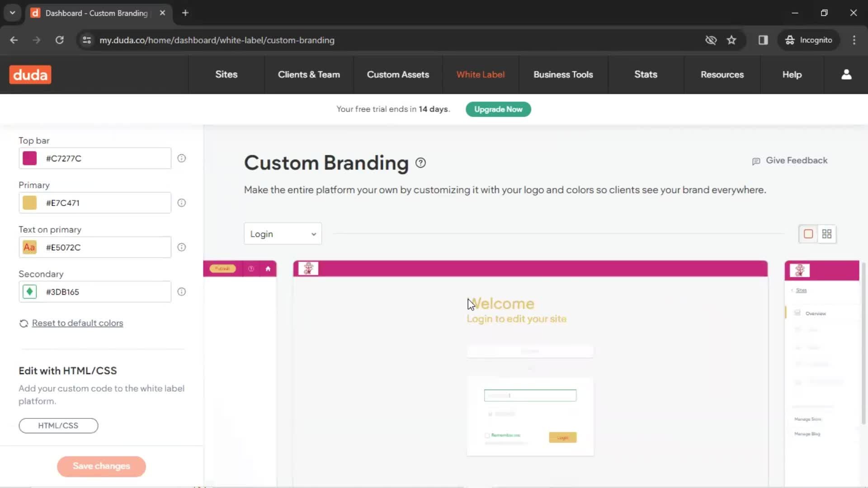
Task: Click the logo in right dashboard preview
Action: click(x=799, y=271)
